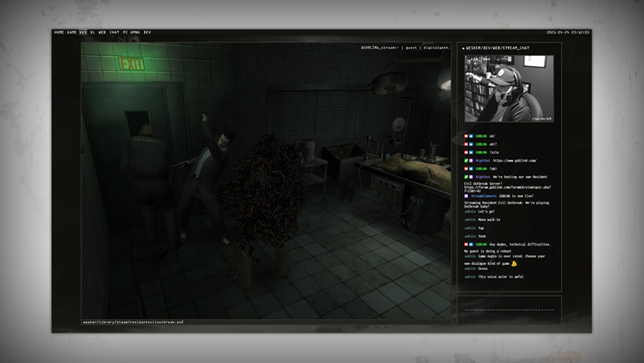Click "My guest is doing a reboot" text
The image size is (644, 363).
click(487, 251)
